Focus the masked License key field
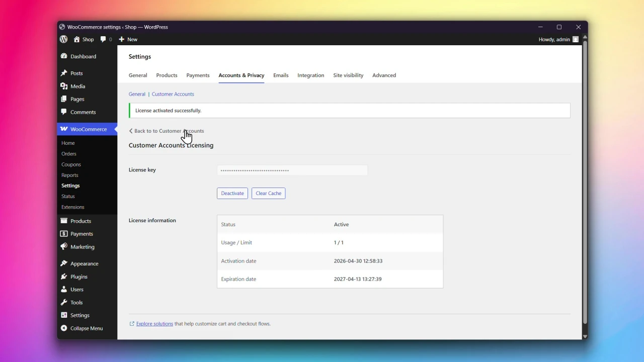The width and height of the screenshot is (644, 362). tap(292, 170)
